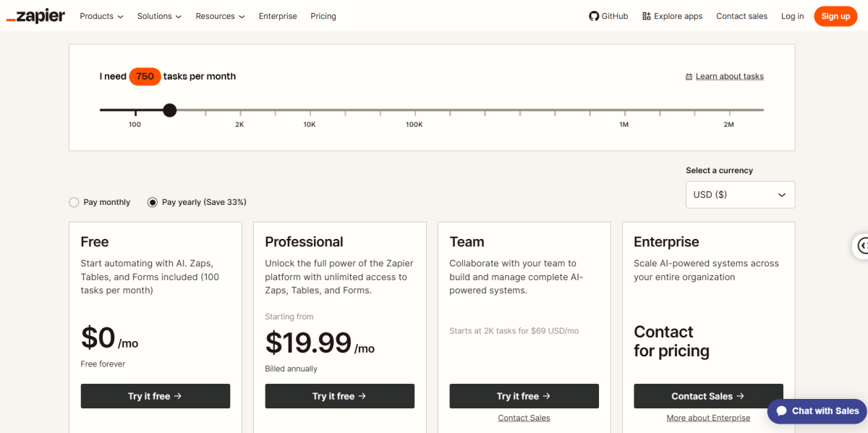Select the Pay monthly radio button
The height and width of the screenshot is (433, 868).
[74, 203]
